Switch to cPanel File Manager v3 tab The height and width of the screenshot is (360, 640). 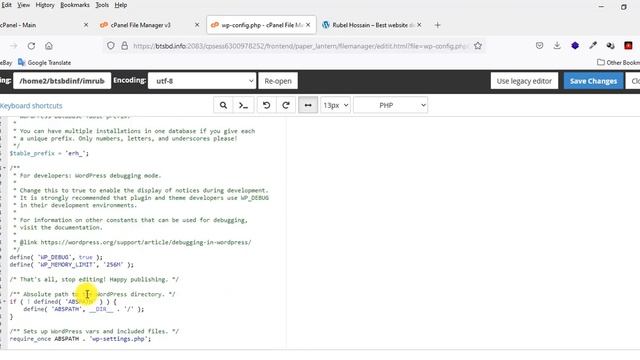coord(140,25)
